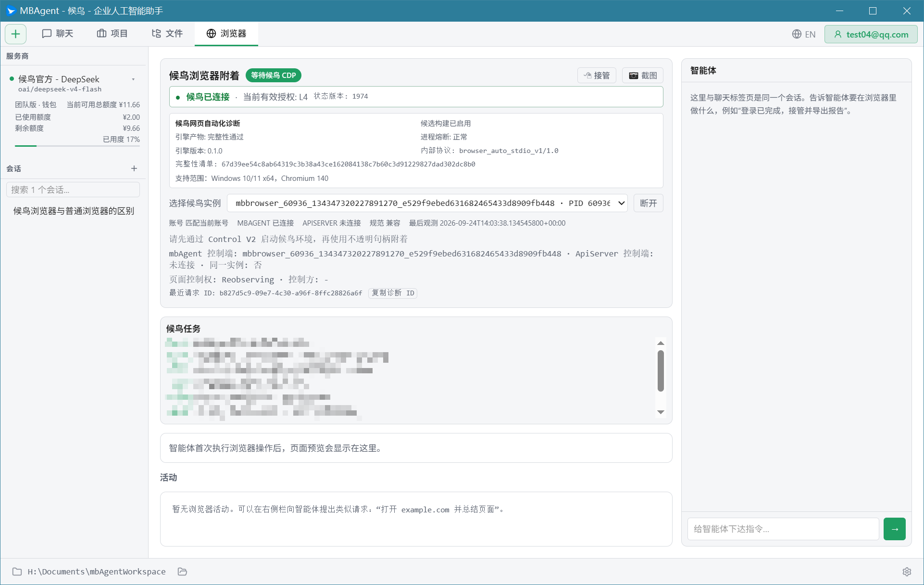The height and width of the screenshot is (585, 924).
Task: Click the APISERVER 未连接 status text
Action: tap(331, 223)
